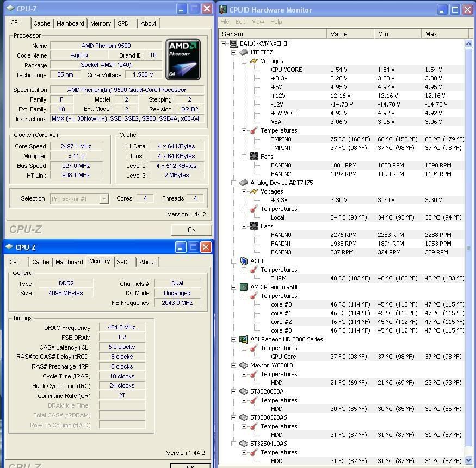Open the Help menu in Hardware Monitor
This screenshot has height=468, width=476.
pyautogui.click(x=276, y=22)
